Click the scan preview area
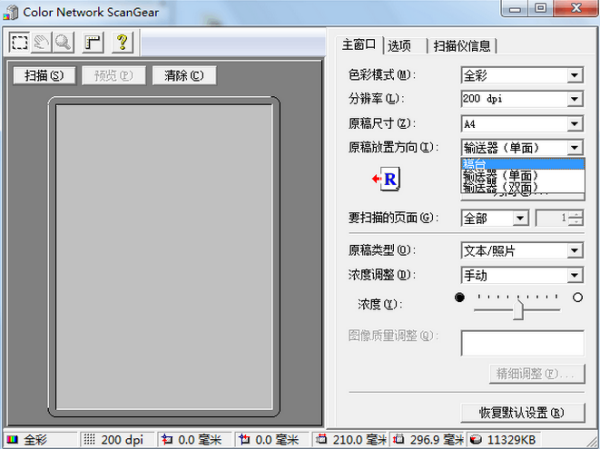Screen dimensions: 600x449 (164, 256)
